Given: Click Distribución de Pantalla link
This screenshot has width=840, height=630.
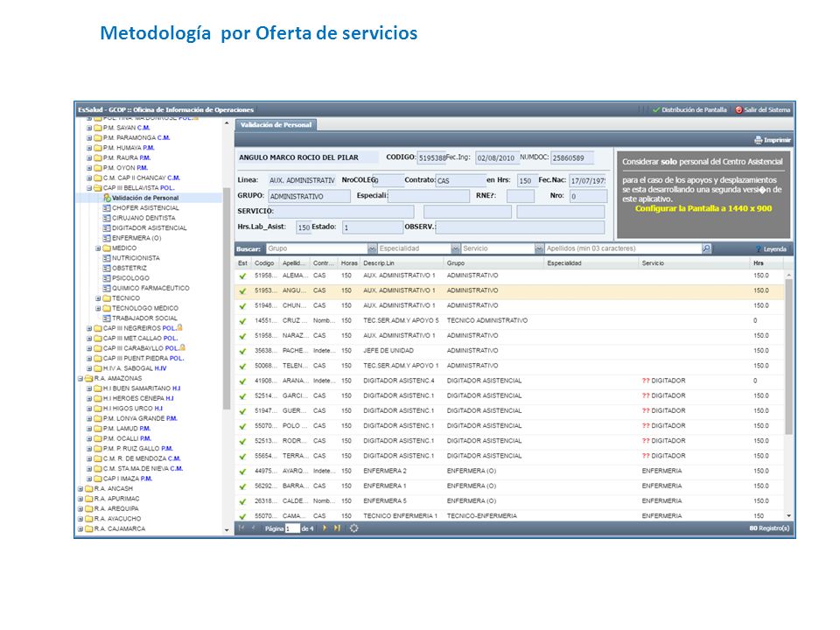Looking at the screenshot, I should coord(694,110).
